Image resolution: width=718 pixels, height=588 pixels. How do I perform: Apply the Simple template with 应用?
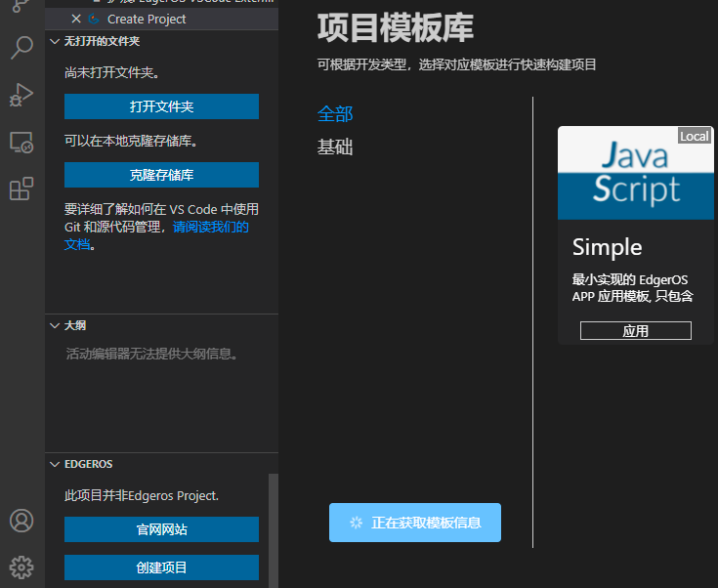636,331
